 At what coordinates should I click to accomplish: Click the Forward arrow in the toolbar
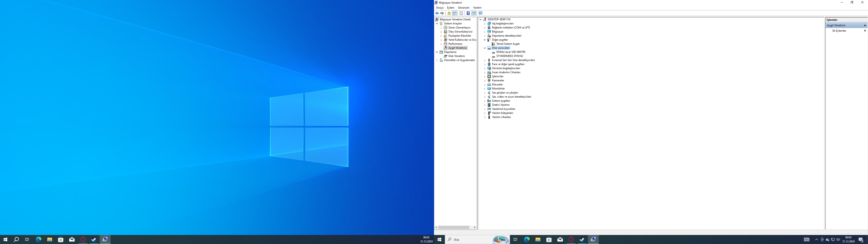442,13
